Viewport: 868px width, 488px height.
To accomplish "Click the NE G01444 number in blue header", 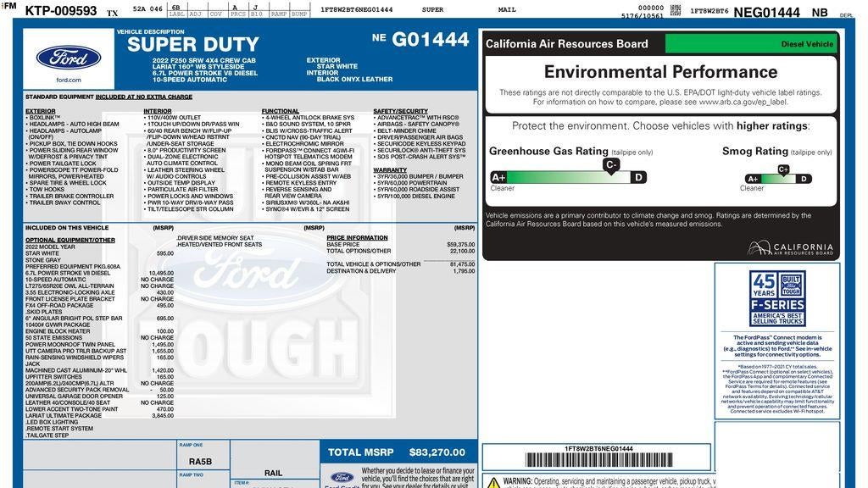I will point(420,39).
